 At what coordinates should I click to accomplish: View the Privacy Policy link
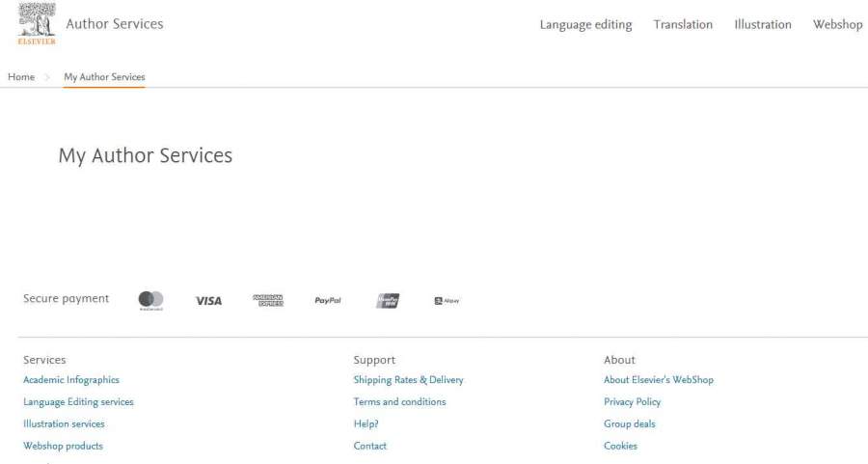(x=632, y=402)
